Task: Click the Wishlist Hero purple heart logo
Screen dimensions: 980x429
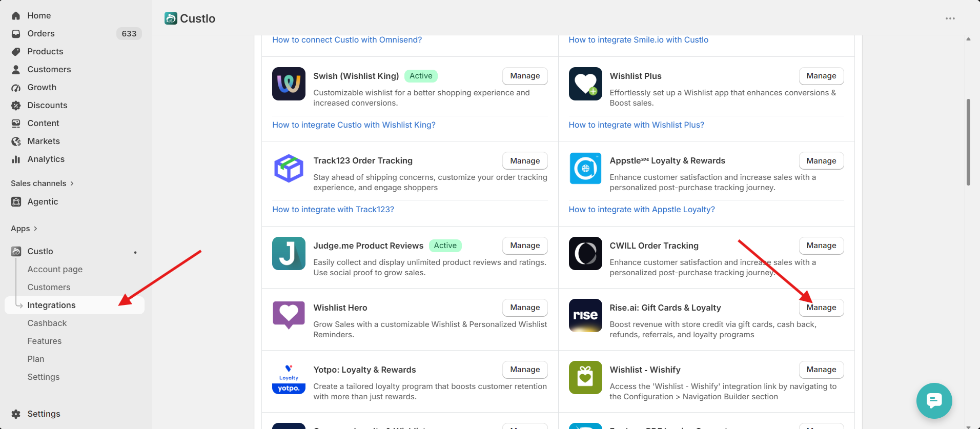Action: [x=289, y=315]
